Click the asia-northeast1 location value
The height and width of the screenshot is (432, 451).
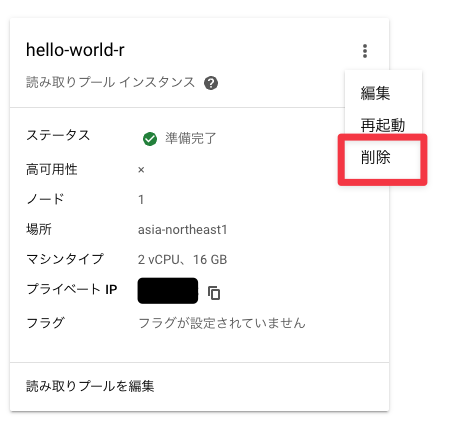(x=183, y=229)
